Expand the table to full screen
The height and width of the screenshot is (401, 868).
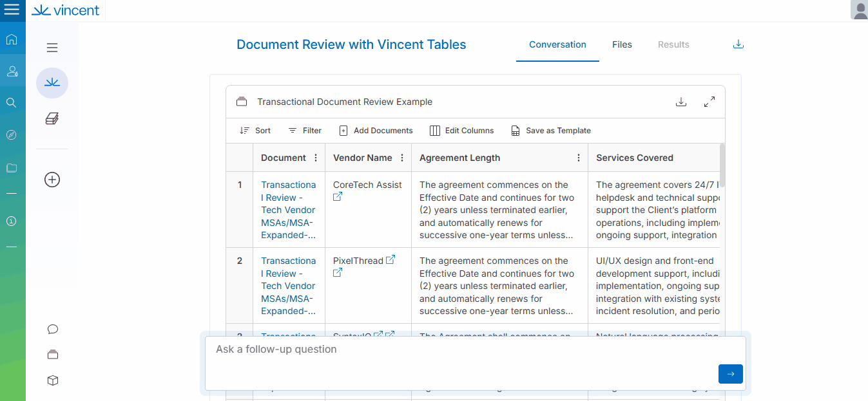pyautogui.click(x=709, y=102)
